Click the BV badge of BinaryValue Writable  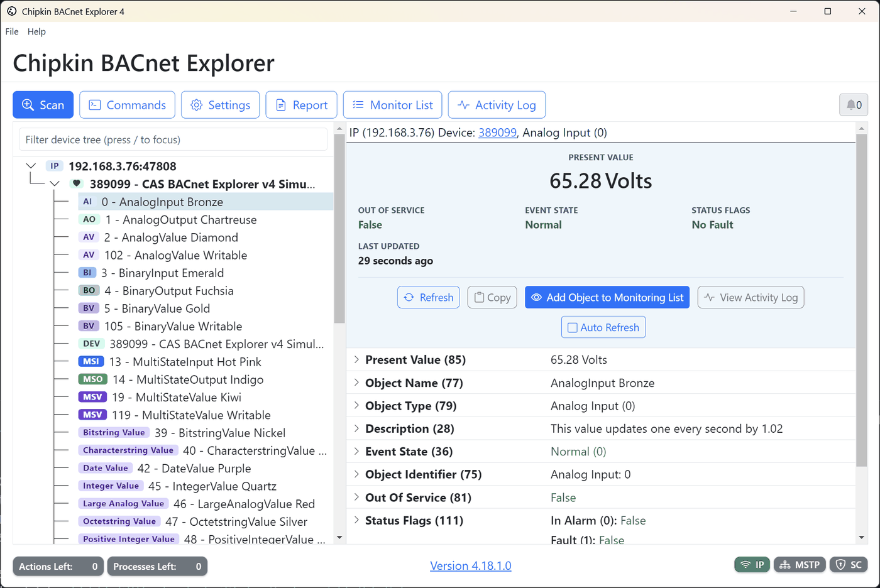[x=89, y=326]
